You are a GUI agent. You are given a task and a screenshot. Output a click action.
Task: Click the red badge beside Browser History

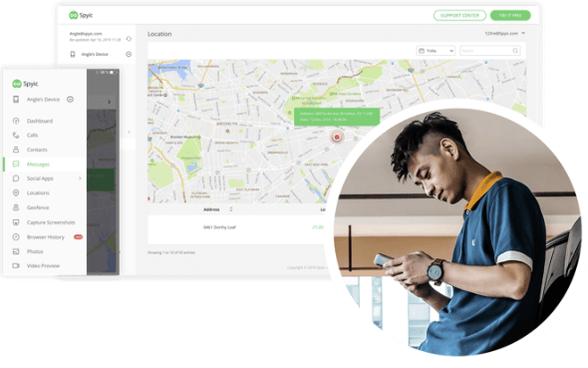pos(78,236)
